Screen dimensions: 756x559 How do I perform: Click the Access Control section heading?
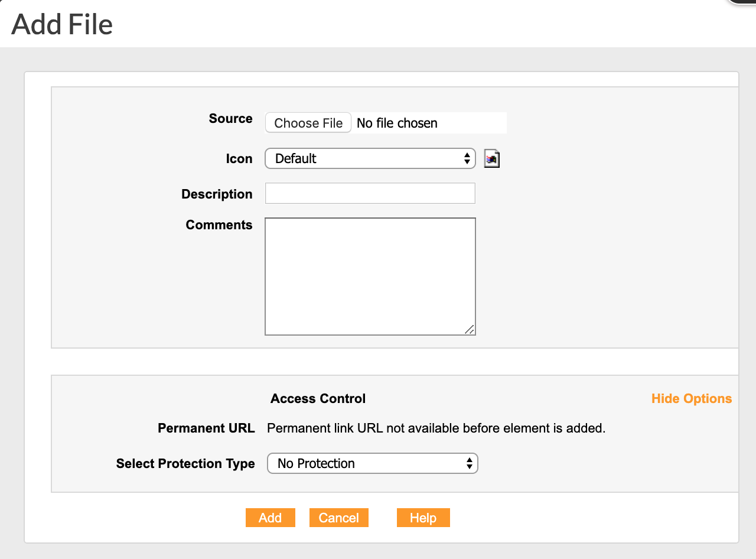pyautogui.click(x=318, y=399)
